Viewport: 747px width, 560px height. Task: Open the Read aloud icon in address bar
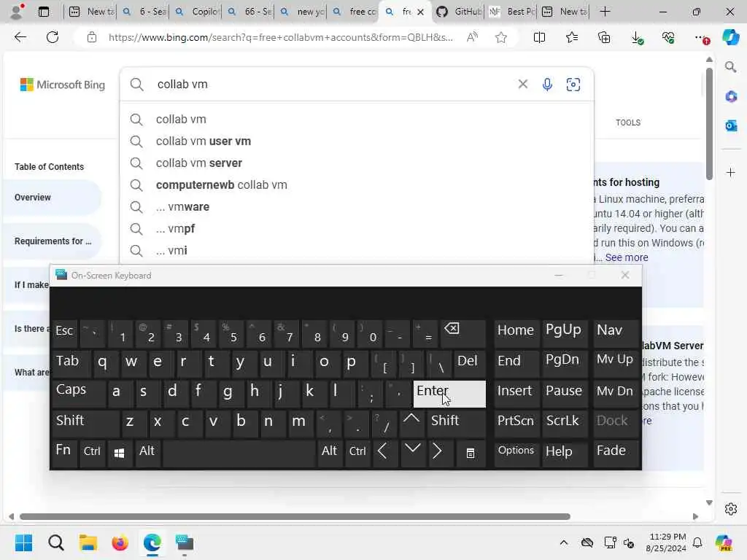472,37
